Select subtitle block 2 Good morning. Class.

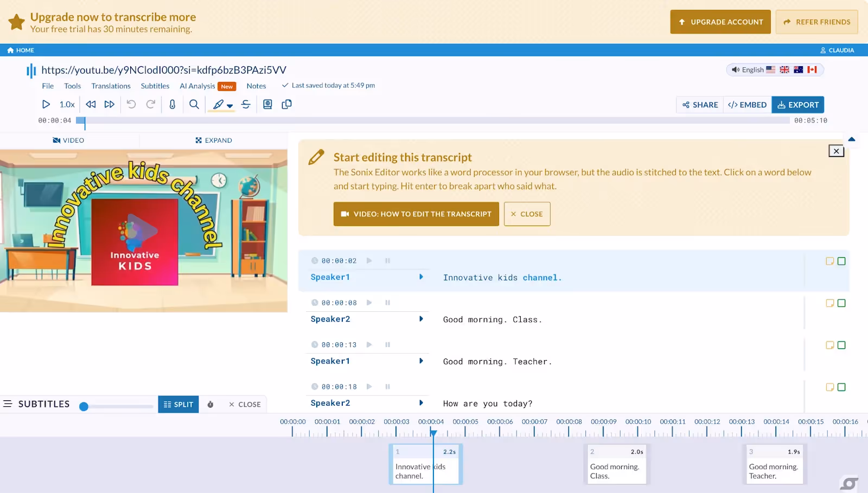click(x=617, y=464)
